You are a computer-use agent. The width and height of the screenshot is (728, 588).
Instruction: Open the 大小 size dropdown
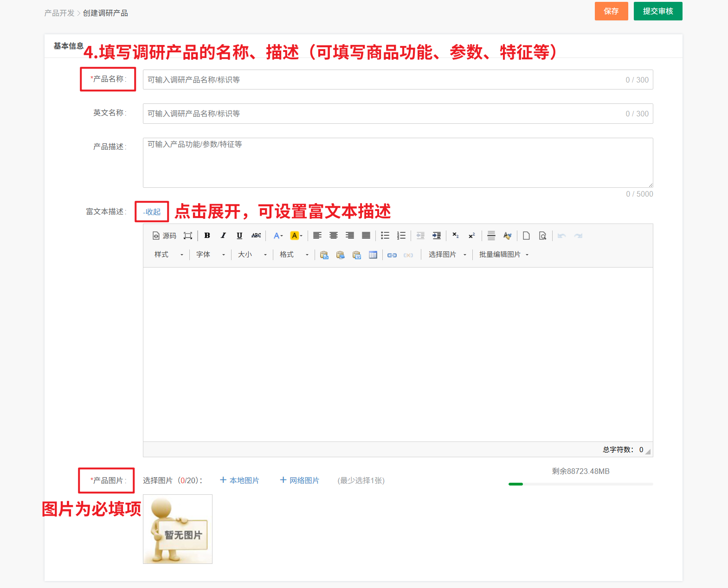pos(252,255)
